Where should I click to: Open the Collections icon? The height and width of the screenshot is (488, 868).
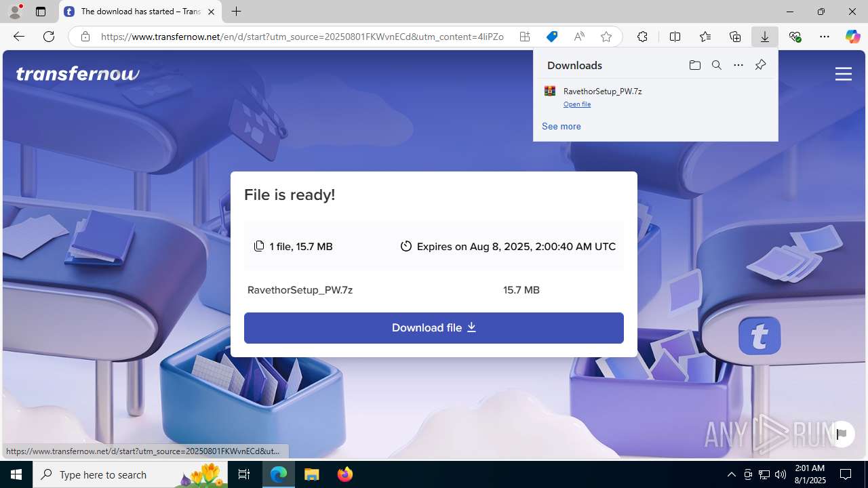tap(735, 37)
